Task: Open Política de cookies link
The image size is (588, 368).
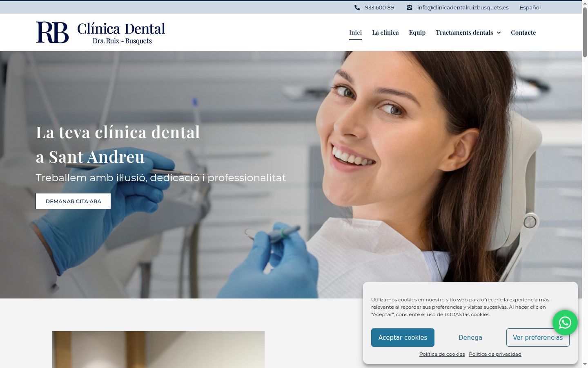Action: (442, 354)
